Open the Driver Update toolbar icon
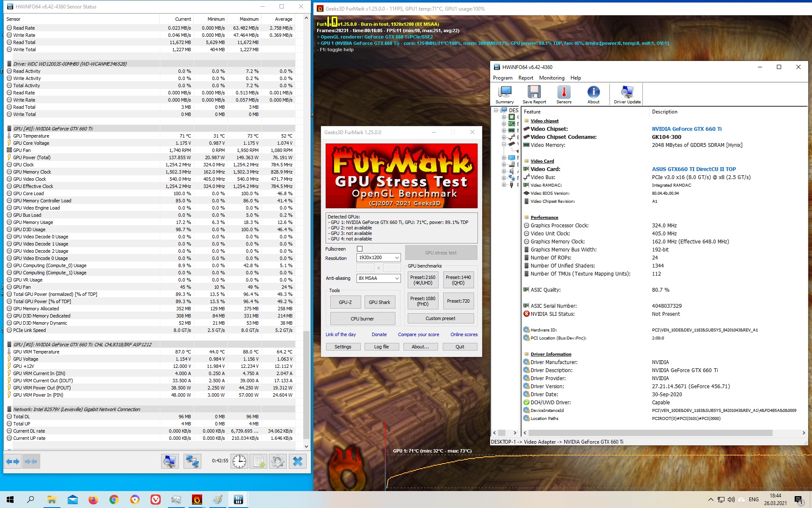812x508 pixels. coord(627,94)
